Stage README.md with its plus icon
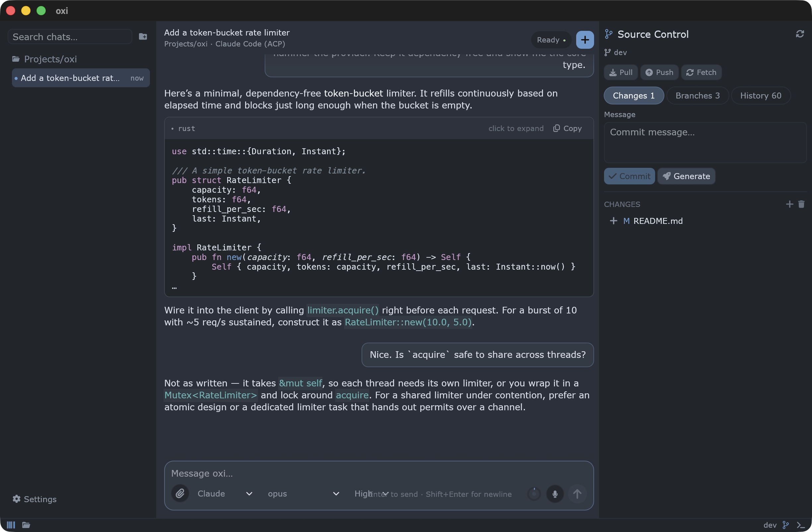Image resolution: width=812 pixels, height=532 pixels. pyautogui.click(x=613, y=221)
